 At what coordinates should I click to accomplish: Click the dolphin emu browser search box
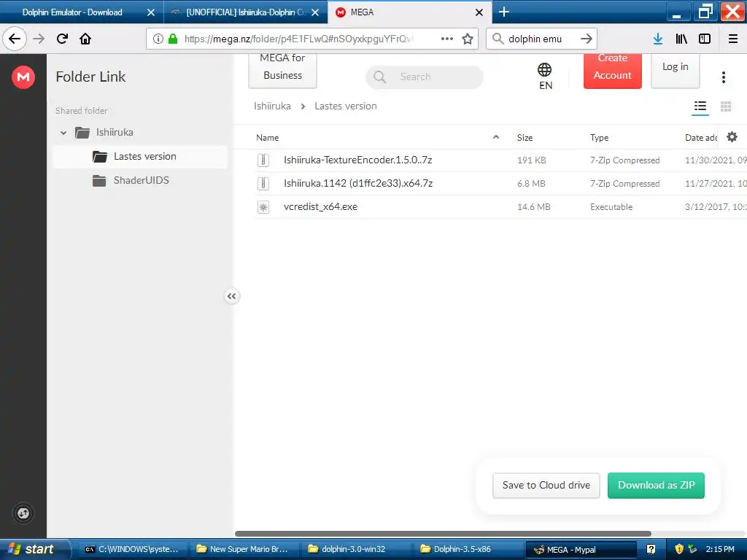tap(541, 39)
